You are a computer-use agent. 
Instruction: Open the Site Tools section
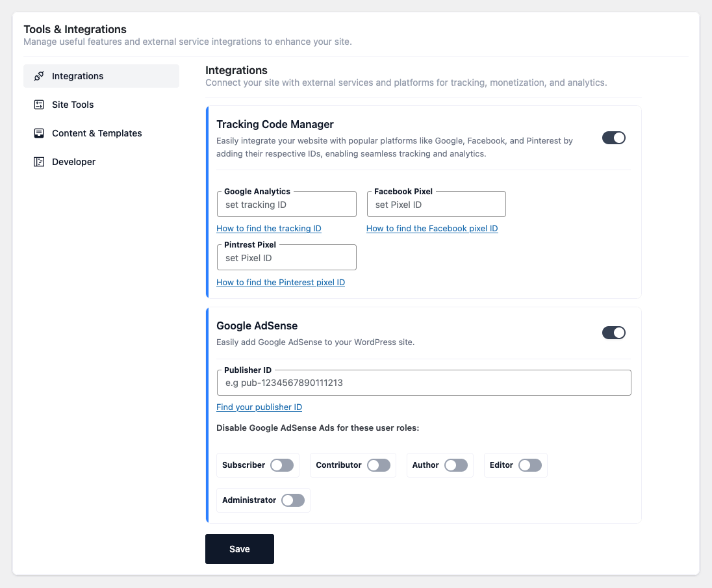coord(73,105)
